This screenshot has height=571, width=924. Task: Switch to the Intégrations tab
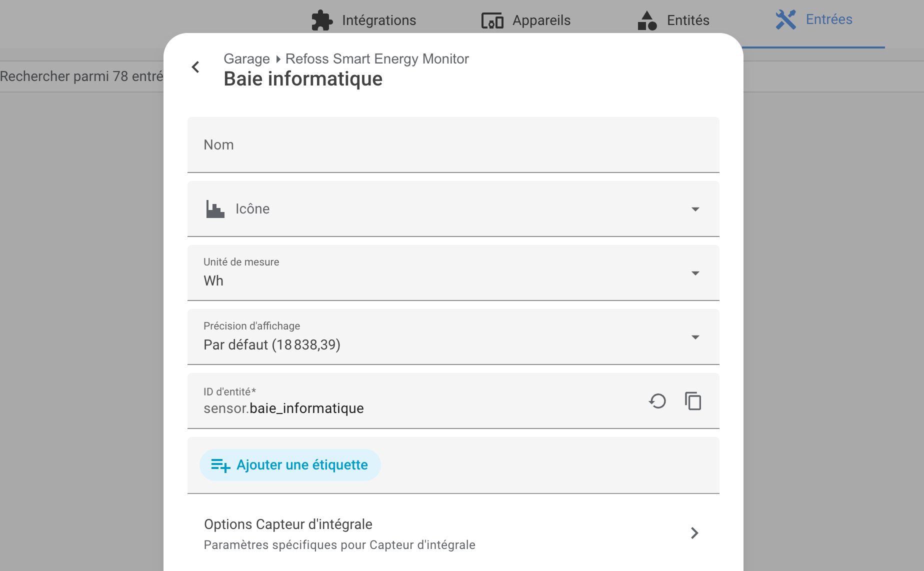coord(378,20)
